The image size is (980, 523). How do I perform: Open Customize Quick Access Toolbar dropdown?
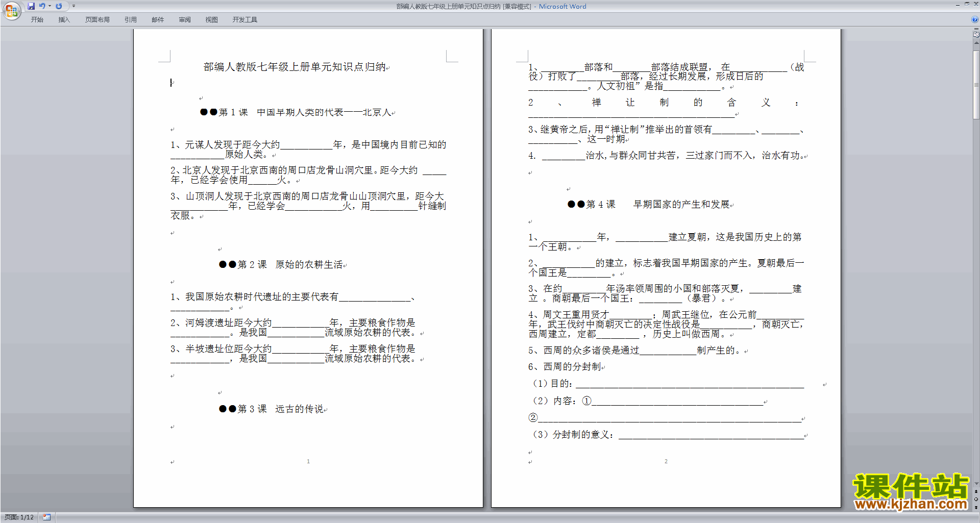point(73,6)
